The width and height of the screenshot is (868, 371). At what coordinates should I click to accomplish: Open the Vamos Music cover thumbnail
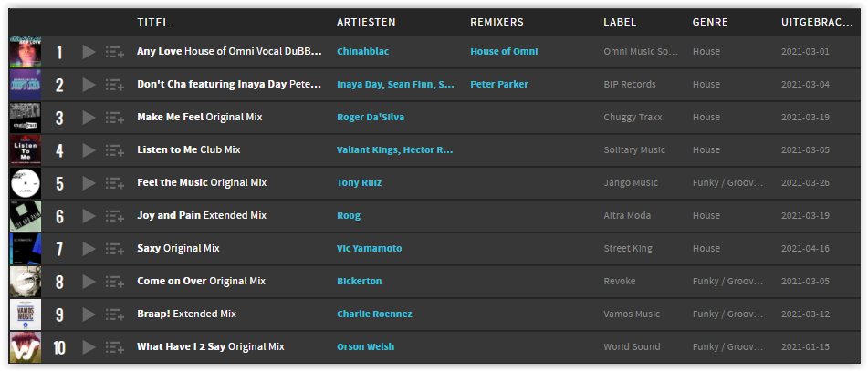point(26,314)
